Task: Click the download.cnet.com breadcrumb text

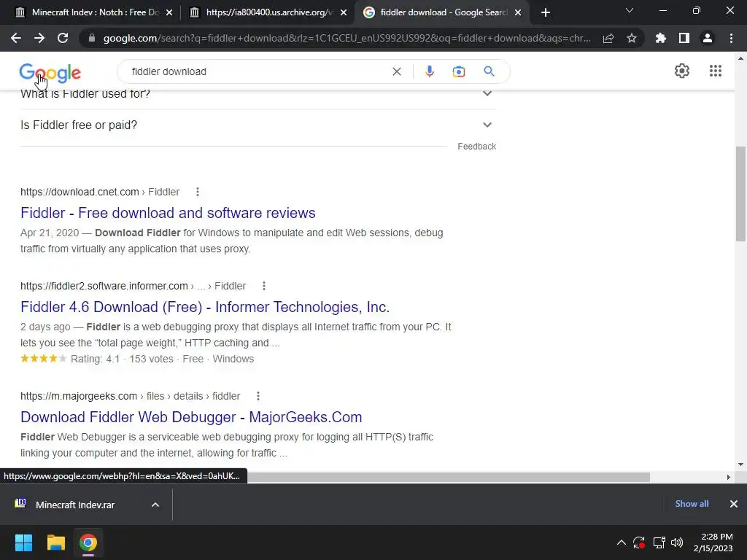Action: coord(80,192)
